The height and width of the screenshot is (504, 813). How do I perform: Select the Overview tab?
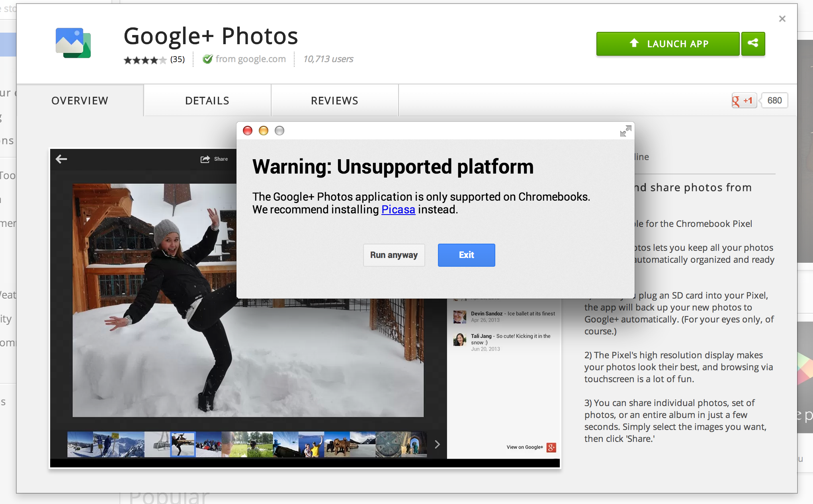[80, 101]
